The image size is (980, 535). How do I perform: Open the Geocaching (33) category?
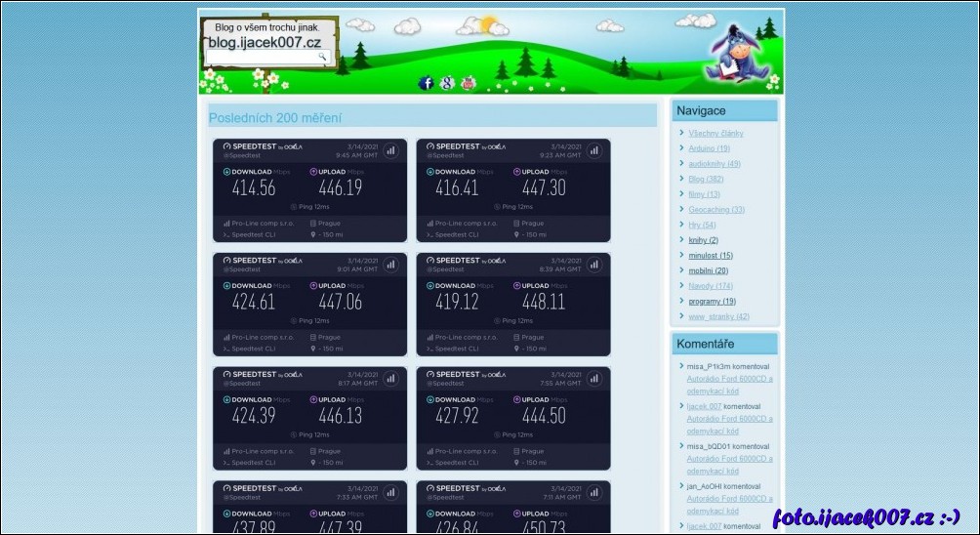pos(716,209)
